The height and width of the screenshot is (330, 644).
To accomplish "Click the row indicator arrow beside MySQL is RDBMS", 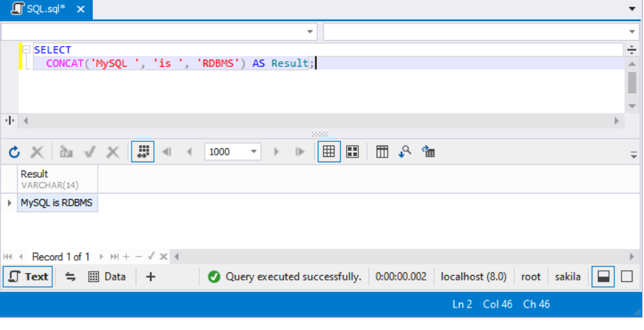I will (9, 202).
